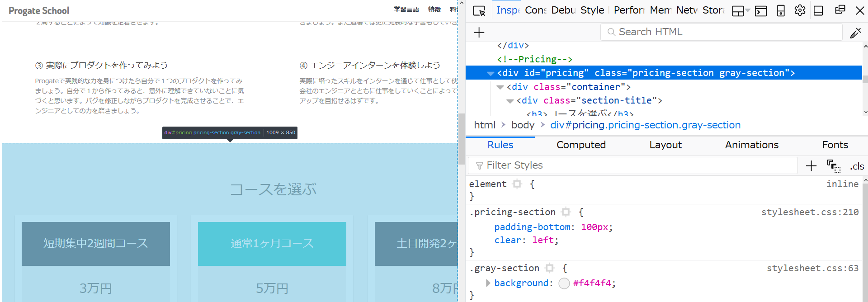Expand the background shorthand property
The height and width of the screenshot is (302, 868).
(488, 283)
